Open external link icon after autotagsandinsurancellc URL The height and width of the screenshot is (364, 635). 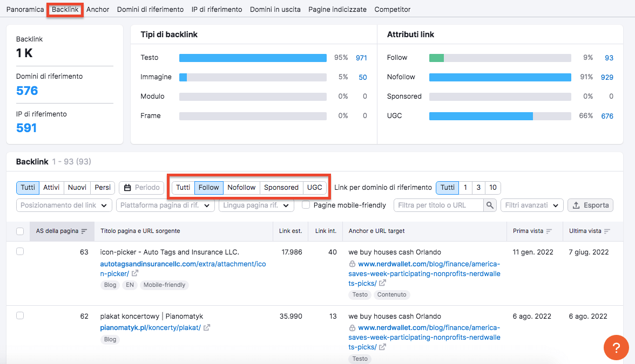coord(135,273)
